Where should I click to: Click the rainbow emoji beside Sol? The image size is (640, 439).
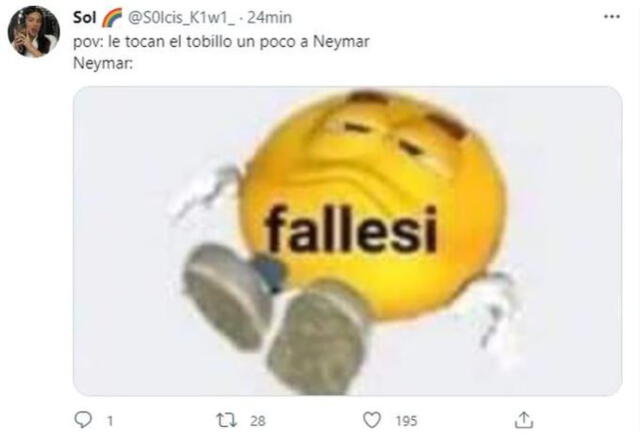[112, 18]
